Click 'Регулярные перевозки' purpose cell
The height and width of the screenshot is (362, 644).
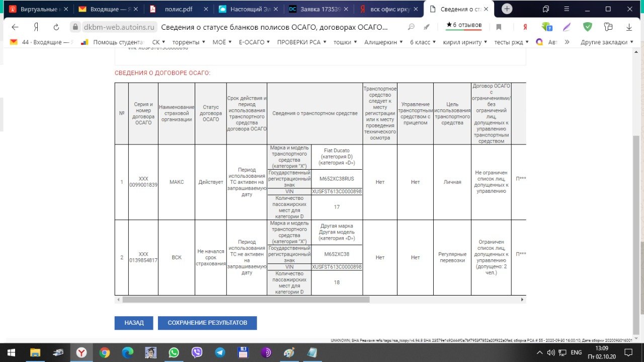pos(452,257)
